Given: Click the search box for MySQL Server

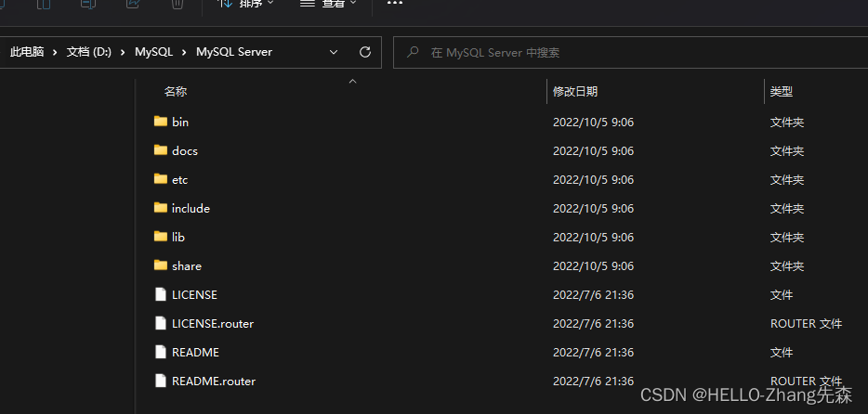Looking at the screenshot, I should (630, 53).
